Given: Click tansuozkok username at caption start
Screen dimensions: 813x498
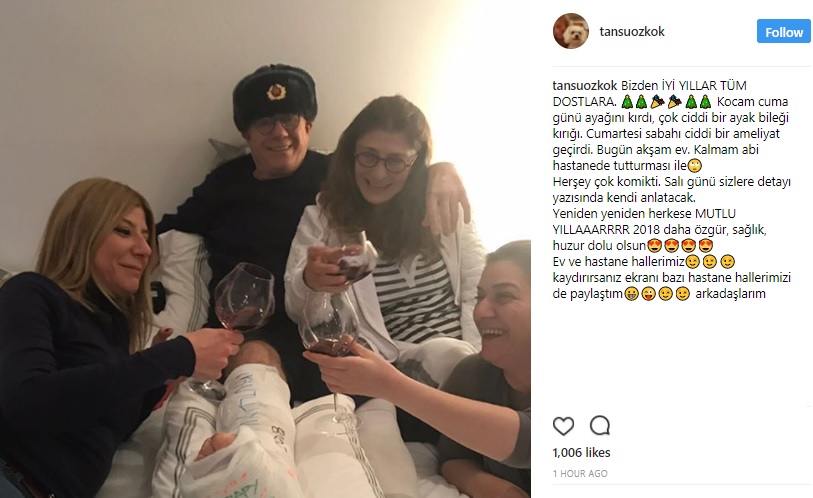Looking at the screenshot, I should coord(584,86).
